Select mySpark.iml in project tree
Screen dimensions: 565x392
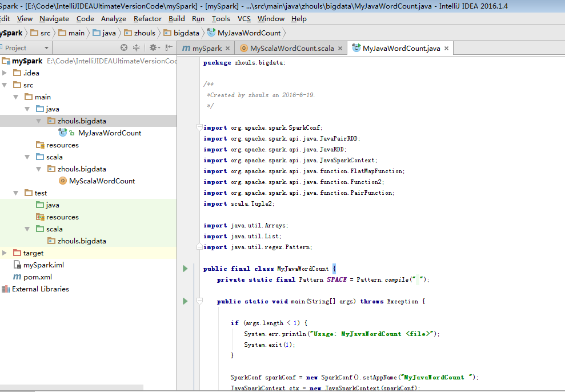coord(43,265)
